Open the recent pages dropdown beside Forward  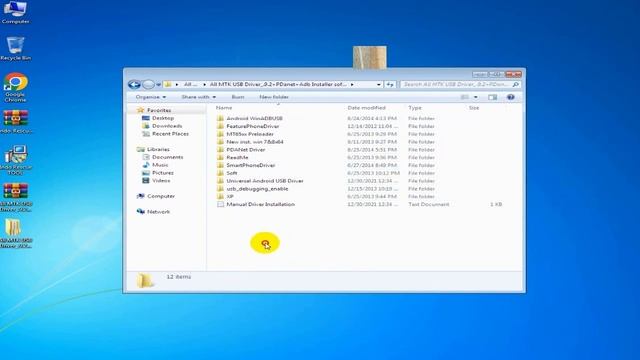pos(158,85)
